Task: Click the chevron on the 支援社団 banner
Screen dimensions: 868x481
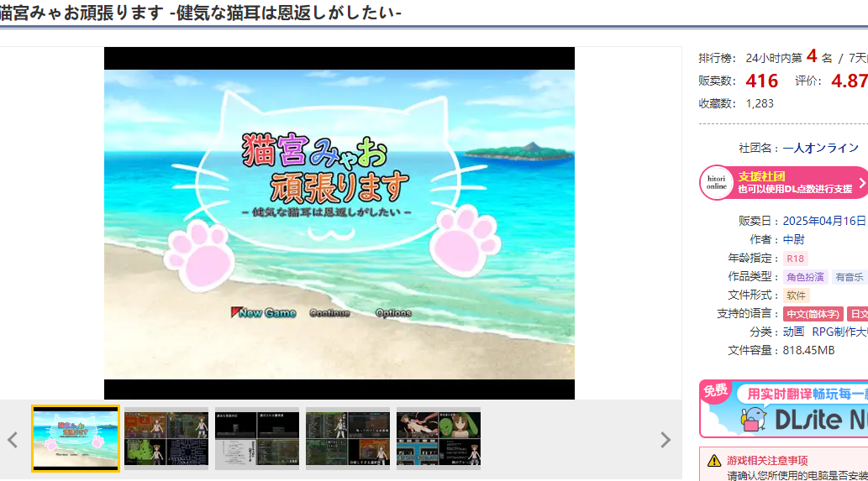Action: 860,182
